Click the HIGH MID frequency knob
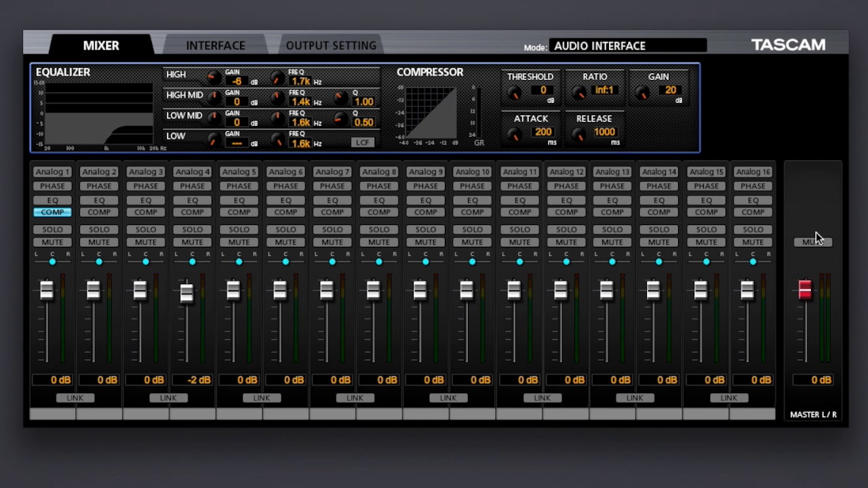Viewport: 868px width, 488px height. point(277,99)
